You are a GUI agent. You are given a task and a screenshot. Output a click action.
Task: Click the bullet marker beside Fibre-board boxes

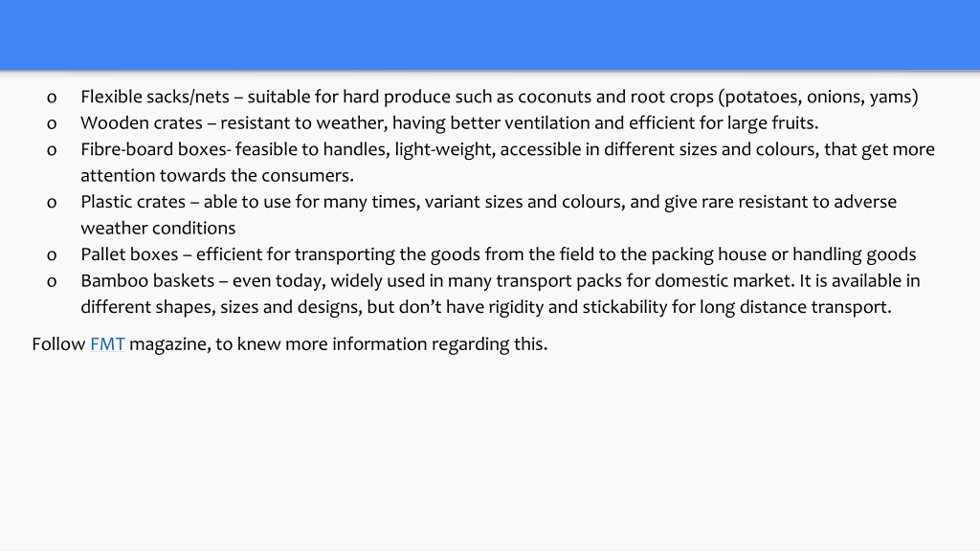52,150
